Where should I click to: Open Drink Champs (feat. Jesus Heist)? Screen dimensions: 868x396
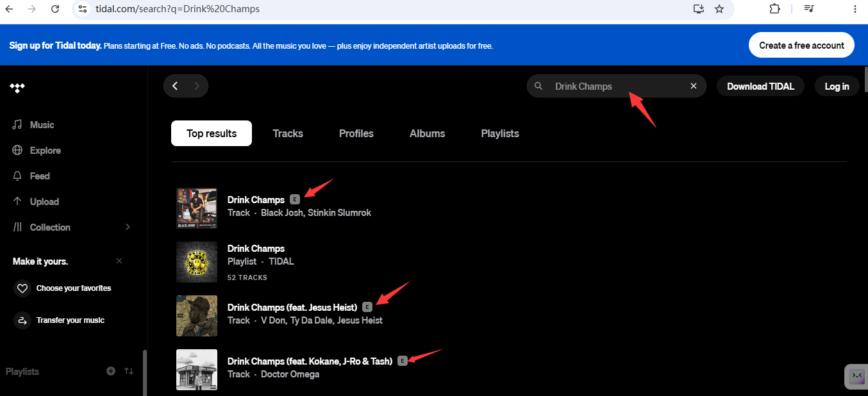(292, 308)
